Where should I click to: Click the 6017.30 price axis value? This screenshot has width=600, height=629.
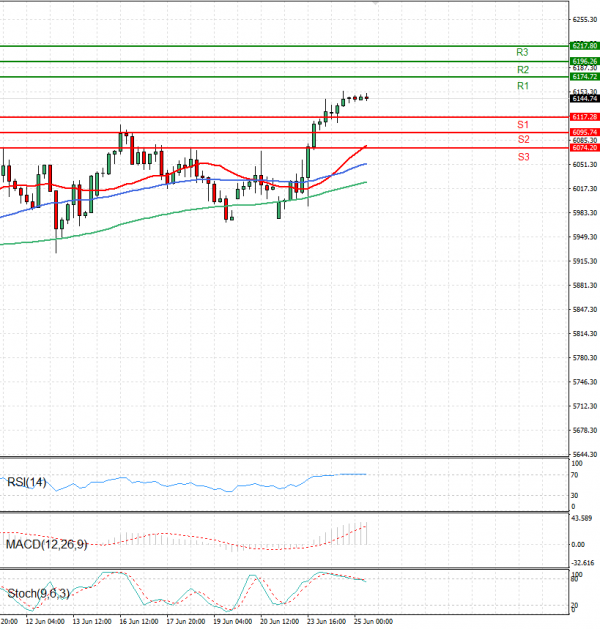(x=585, y=189)
